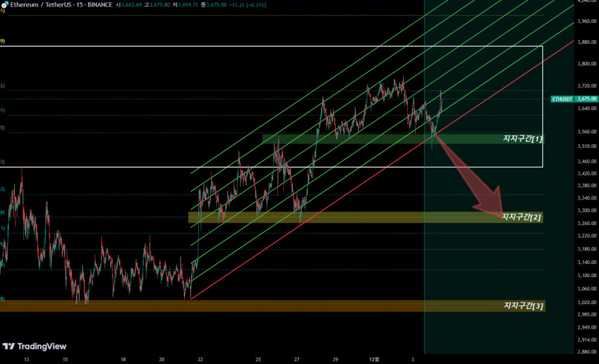Select the 3,675.00 current price label

click(587, 99)
